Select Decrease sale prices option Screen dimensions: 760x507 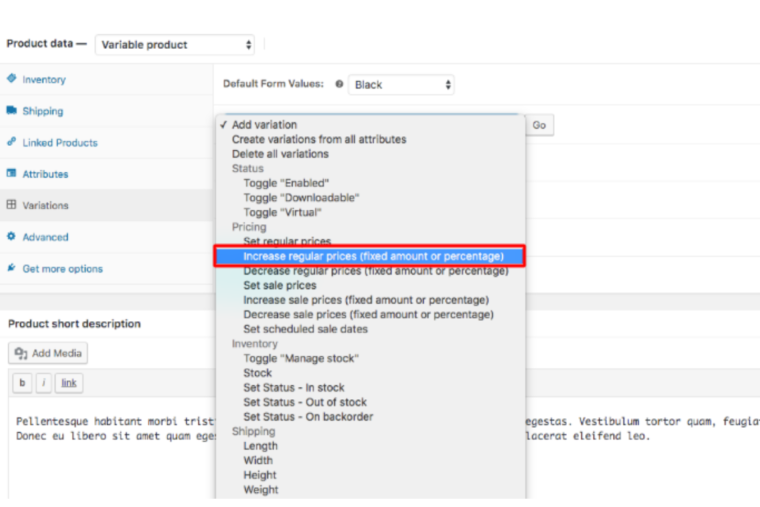370,315
